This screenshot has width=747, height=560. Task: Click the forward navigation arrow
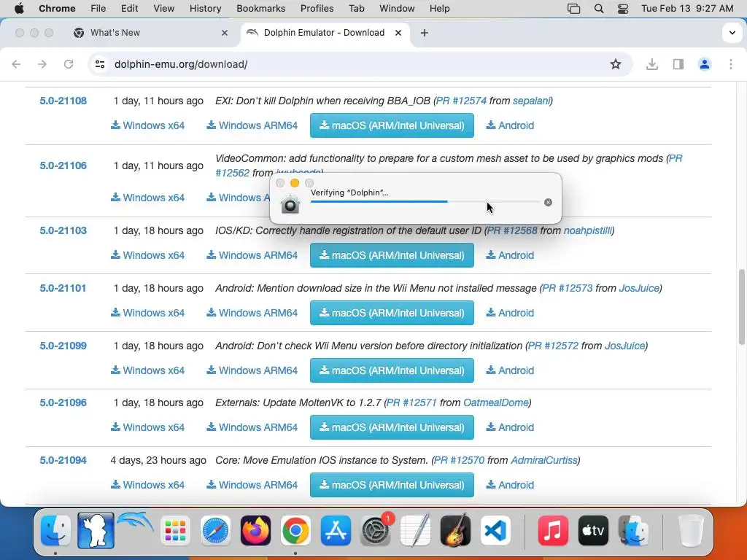point(42,64)
